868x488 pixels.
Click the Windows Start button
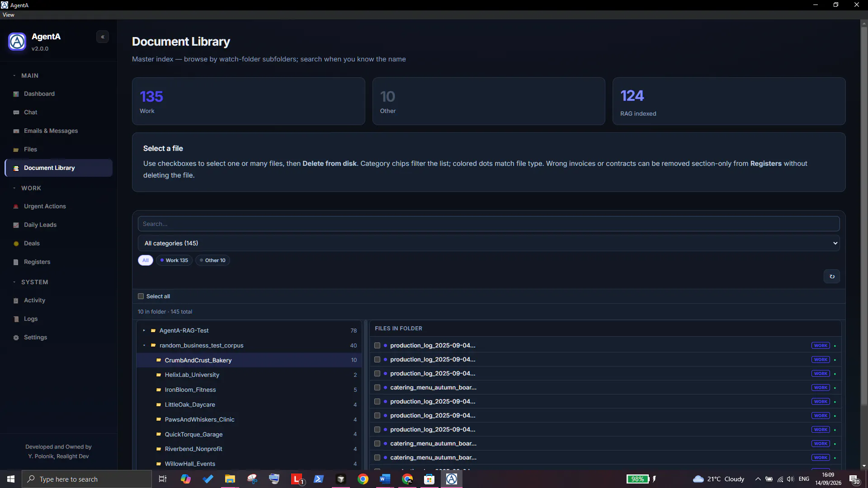pos(11,479)
